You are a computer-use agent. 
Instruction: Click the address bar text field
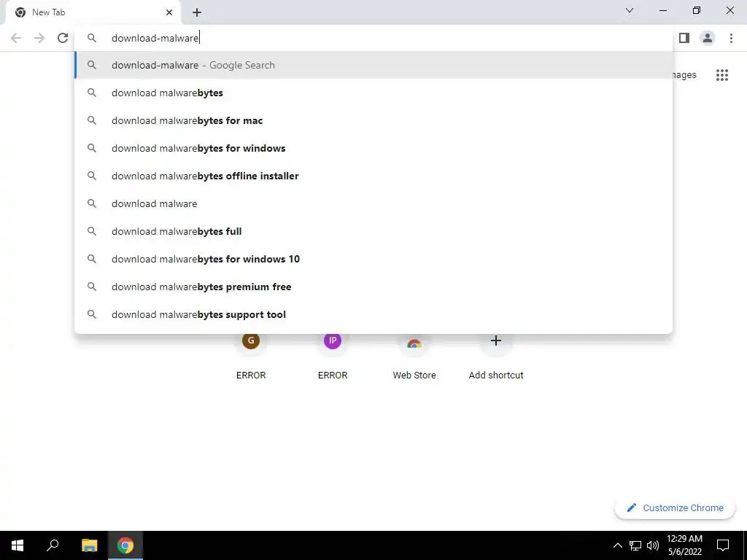[x=373, y=38]
